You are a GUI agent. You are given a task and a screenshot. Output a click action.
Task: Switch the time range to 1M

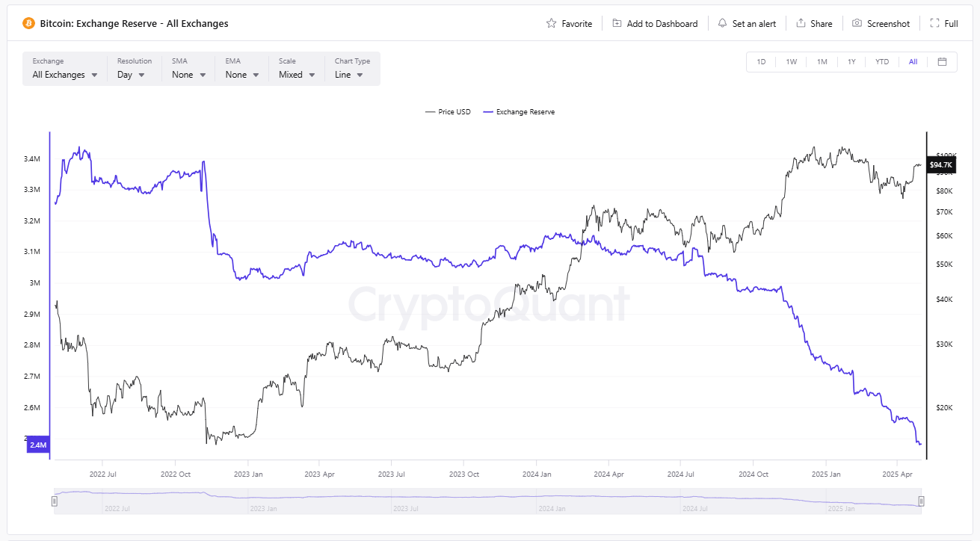pyautogui.click(x=822, y=62)
